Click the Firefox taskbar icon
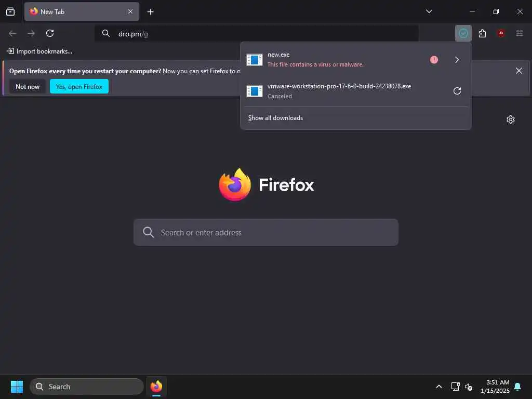 (x=156, y=387)
